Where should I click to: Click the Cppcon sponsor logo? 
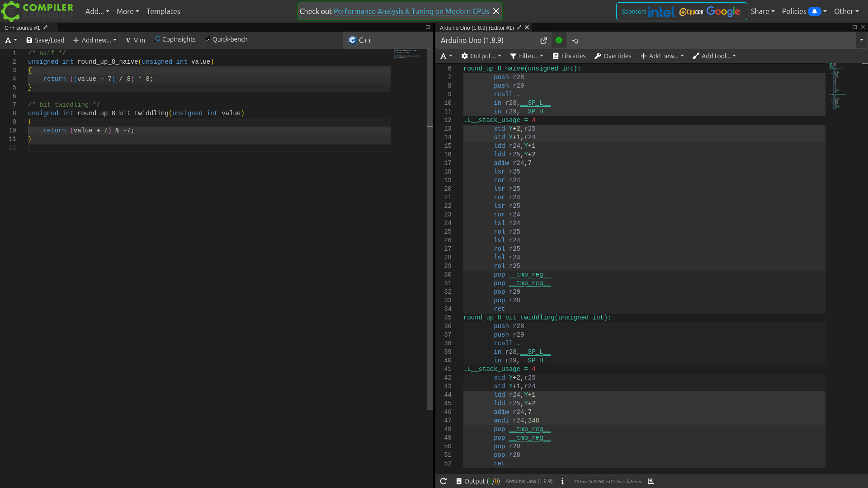691,12
